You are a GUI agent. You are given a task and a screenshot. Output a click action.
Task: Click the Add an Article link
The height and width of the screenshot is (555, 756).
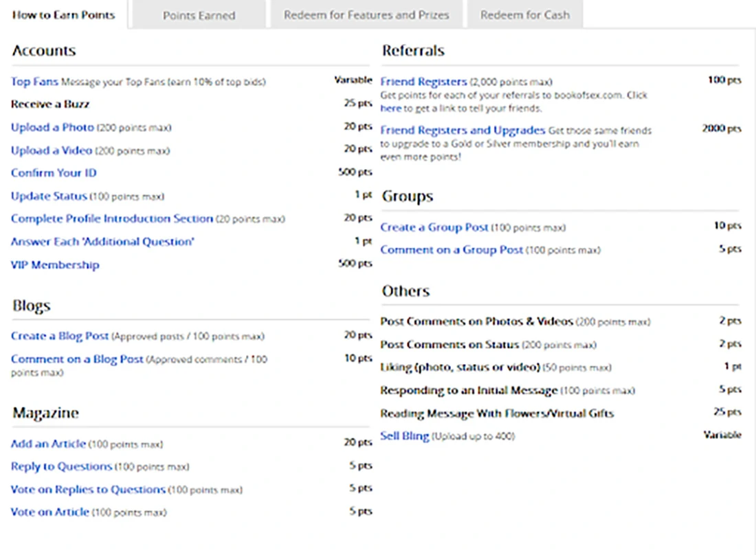pyautogui.click(x=48, y=444)
